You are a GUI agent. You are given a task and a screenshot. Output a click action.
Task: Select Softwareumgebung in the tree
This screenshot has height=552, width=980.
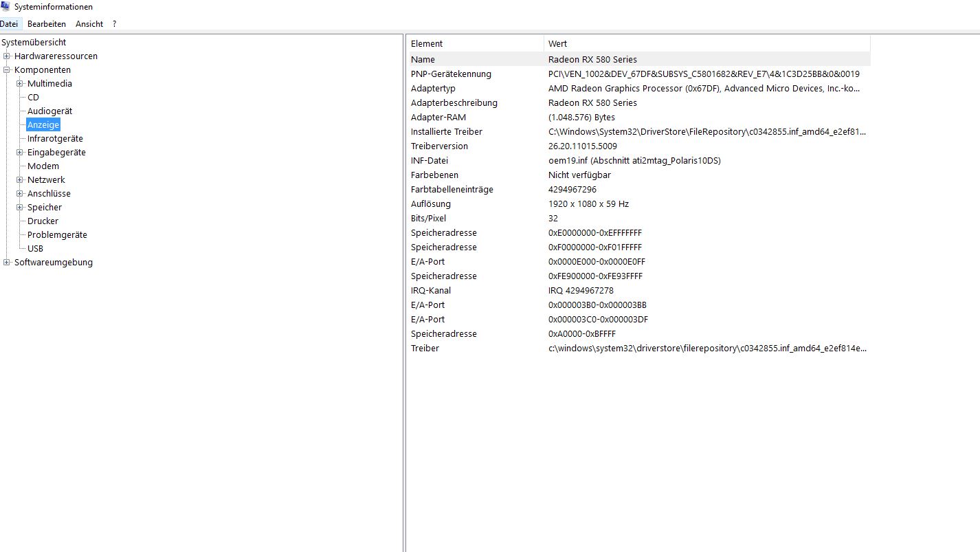pos(54,263)
